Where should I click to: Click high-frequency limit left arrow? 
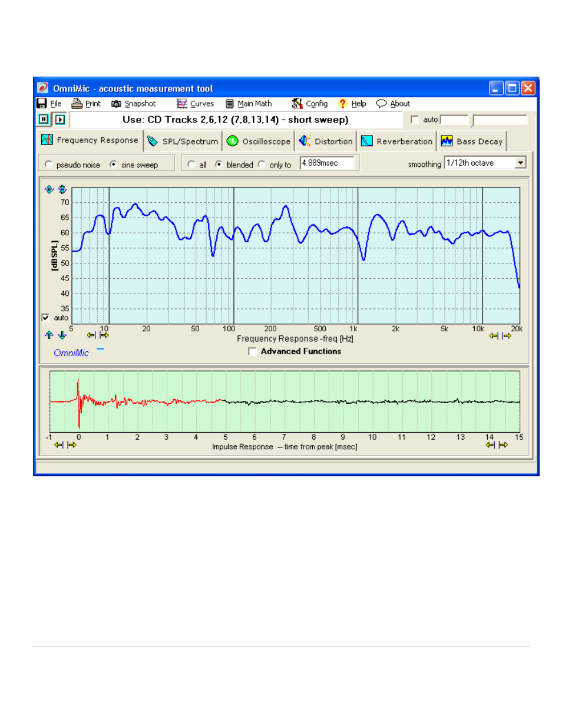(x=494, y=336)
